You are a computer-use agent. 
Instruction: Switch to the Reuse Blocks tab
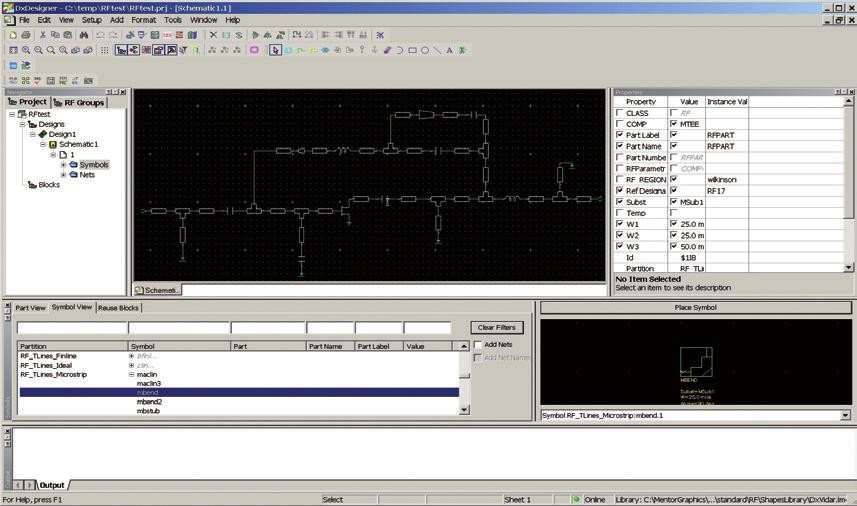coord(118,308)
